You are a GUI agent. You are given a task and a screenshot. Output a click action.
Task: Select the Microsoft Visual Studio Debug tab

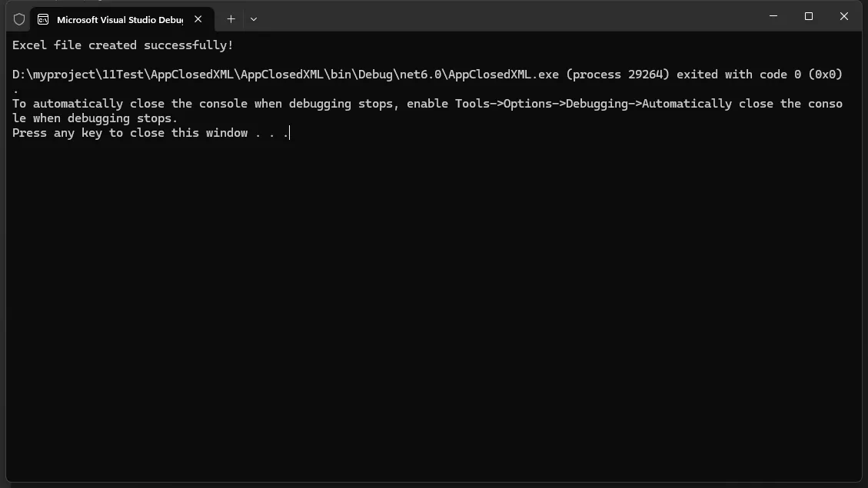119,19
